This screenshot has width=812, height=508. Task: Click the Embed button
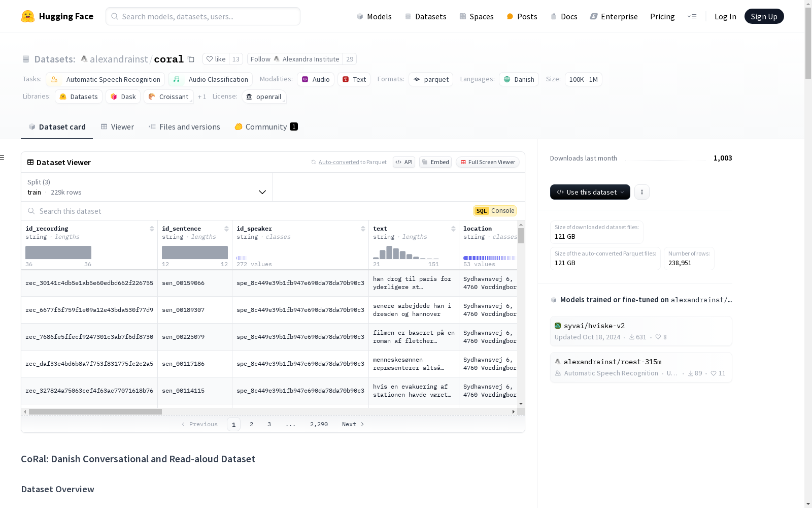pos(435,162)
